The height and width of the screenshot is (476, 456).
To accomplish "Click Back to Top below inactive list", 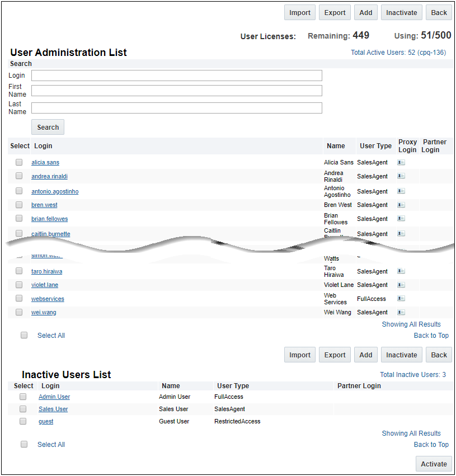I will coord(431,445).
